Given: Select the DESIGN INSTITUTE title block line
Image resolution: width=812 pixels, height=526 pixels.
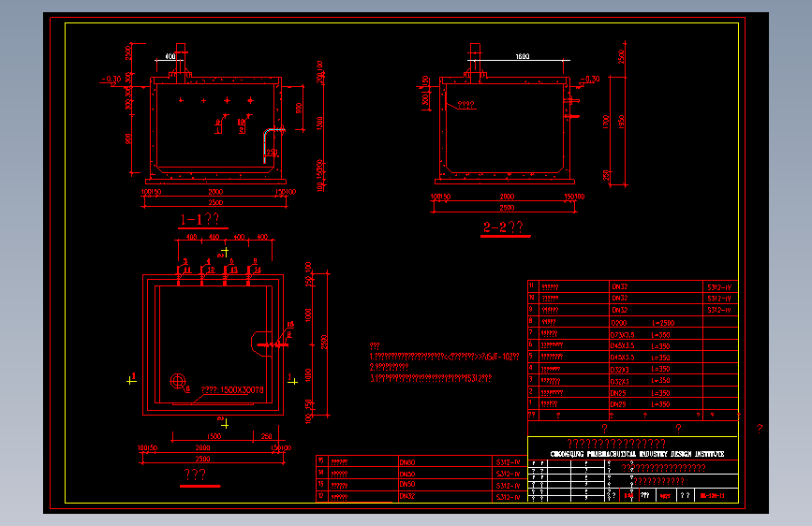Looking at the screenshot, I should pos(637,454).
